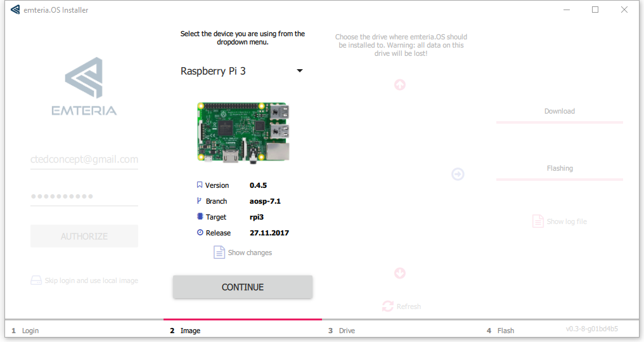The width and height of the screenshot is (644, 342).
Task: Click the Emteria logo in left panel
Action: click(x=84, y=86)
